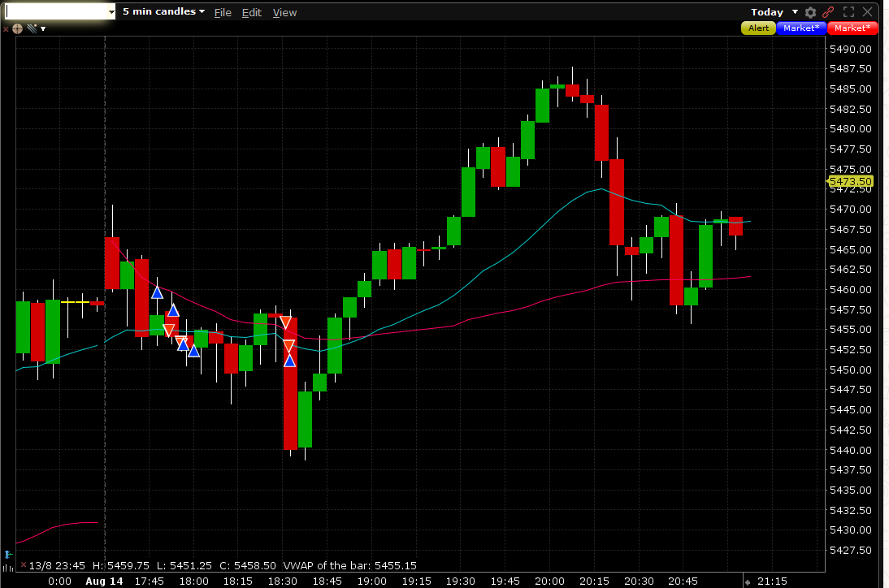Image resolution: width=889 pixels, height=588 pixels.
Task: Click the blue Market* buy button
Action: click(x=801, y=28)
